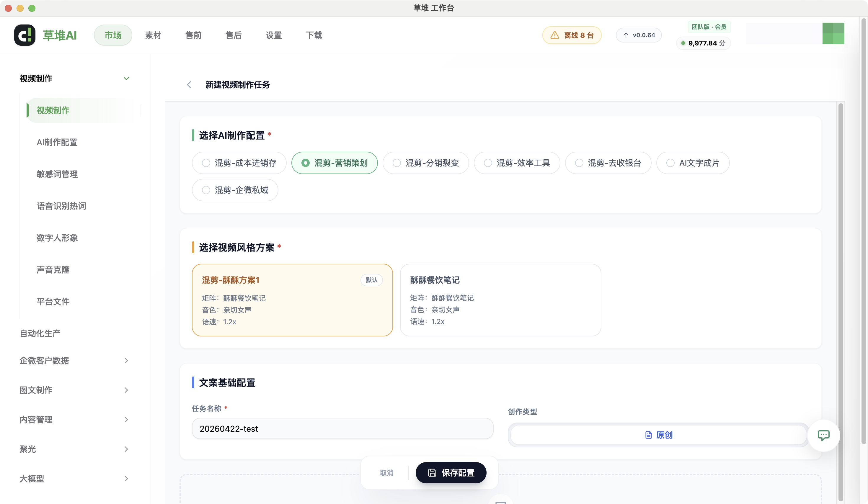Switch to 素材 top tab

pyautogui.click(x=153, y=35)
